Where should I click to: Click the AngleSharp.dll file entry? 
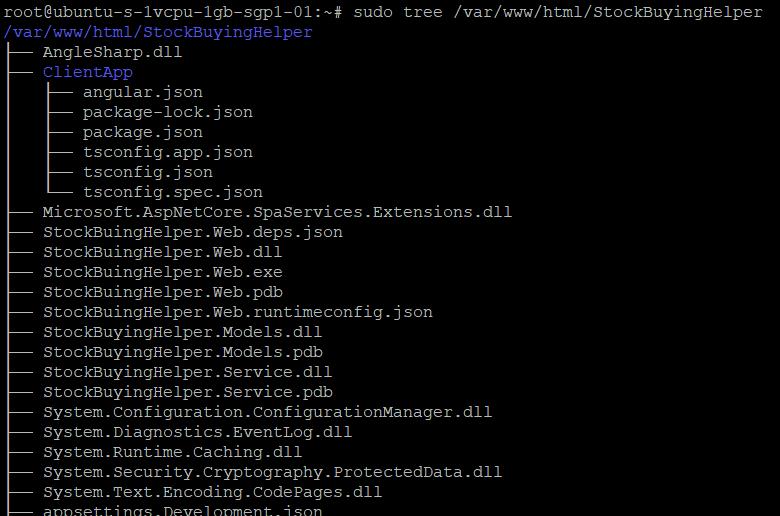112,52
